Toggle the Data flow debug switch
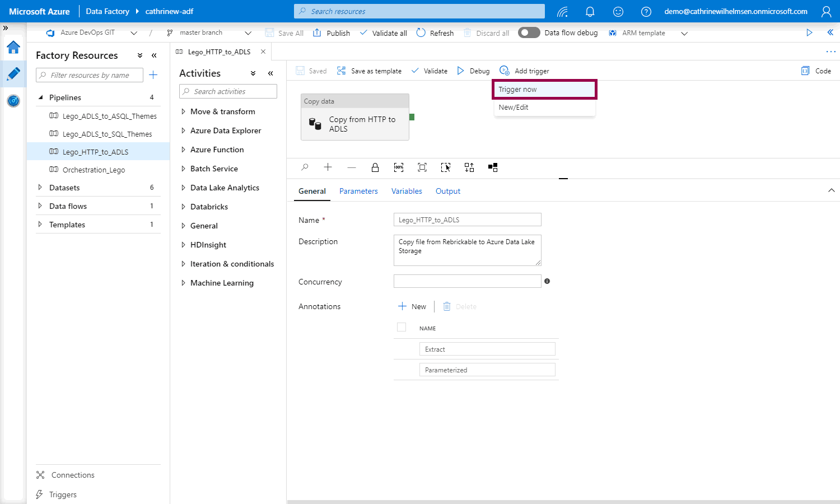840x504 pixels. click(529, 32)
